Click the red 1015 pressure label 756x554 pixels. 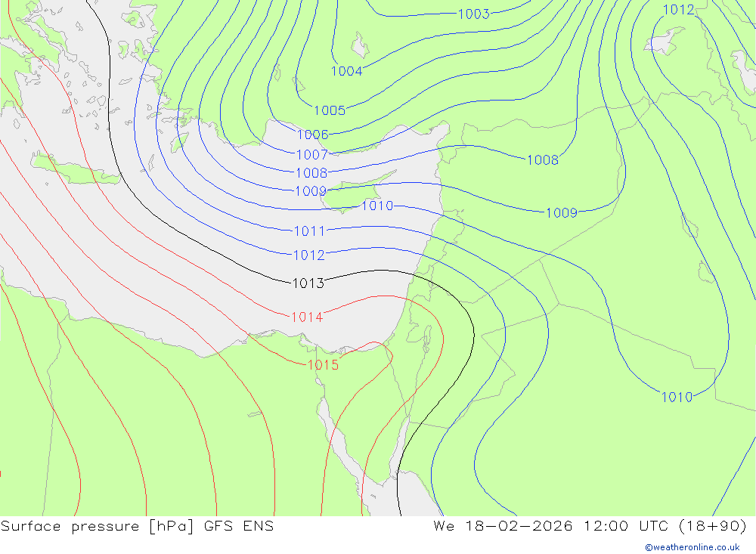[x=323, y=365]
